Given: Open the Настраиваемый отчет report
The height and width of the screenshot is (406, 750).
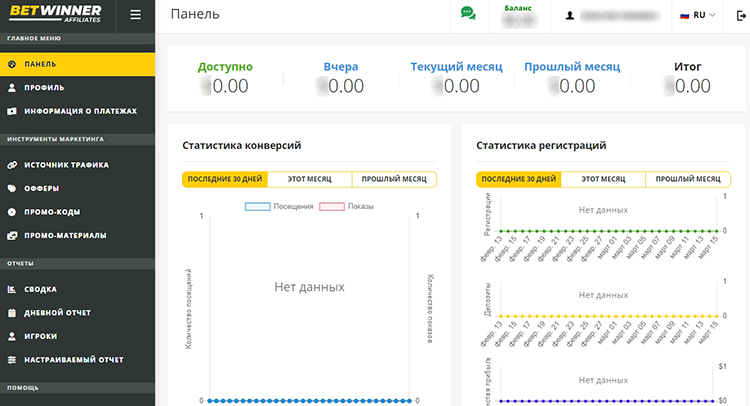Looking at the screenshot, I should (x=77, y=360).
